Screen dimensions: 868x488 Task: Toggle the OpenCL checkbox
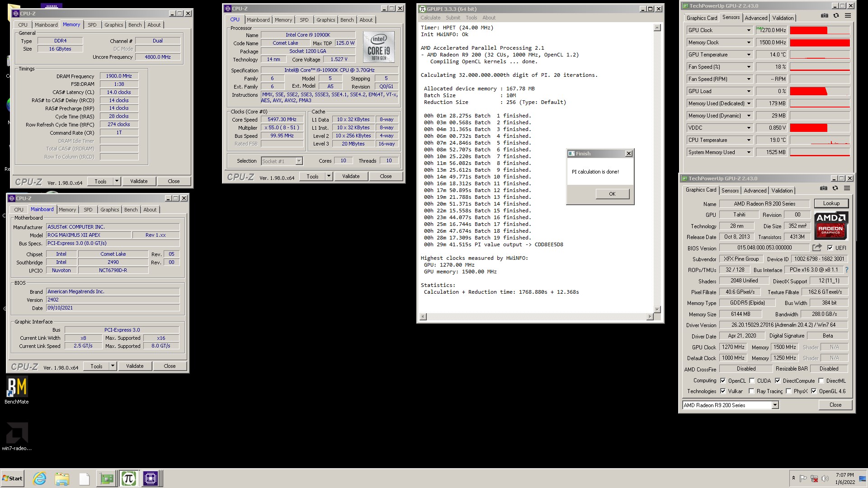pyautogui.click(x=723, y=380)
